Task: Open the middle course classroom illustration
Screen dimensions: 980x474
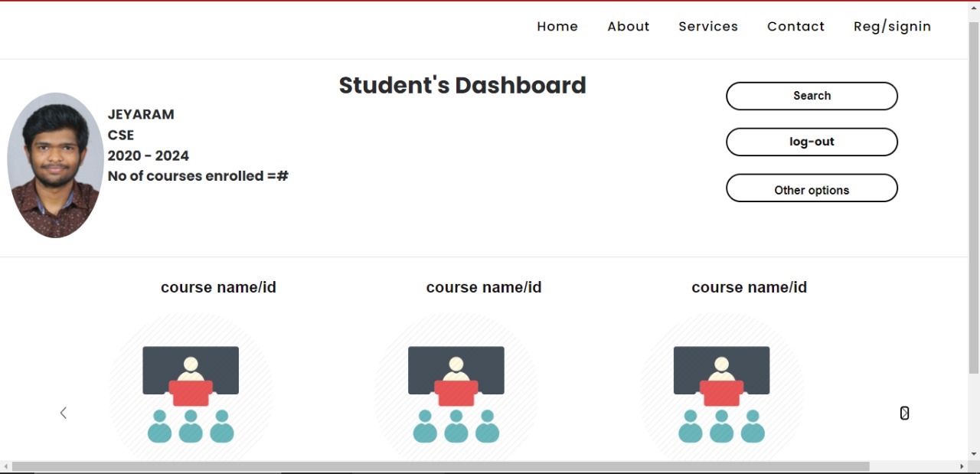Action: (x=456, y=387)
